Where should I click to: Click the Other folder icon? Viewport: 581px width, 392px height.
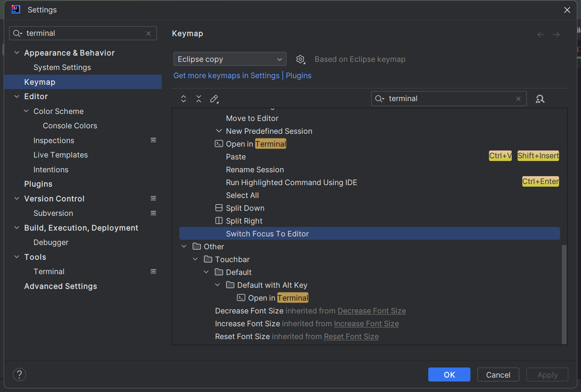point(197,246)
